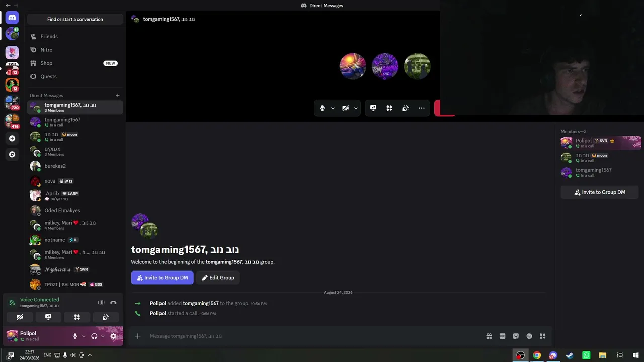Click the Add a Server plus icon
This screenshot has height=362, width=644.
pos(12,138)
